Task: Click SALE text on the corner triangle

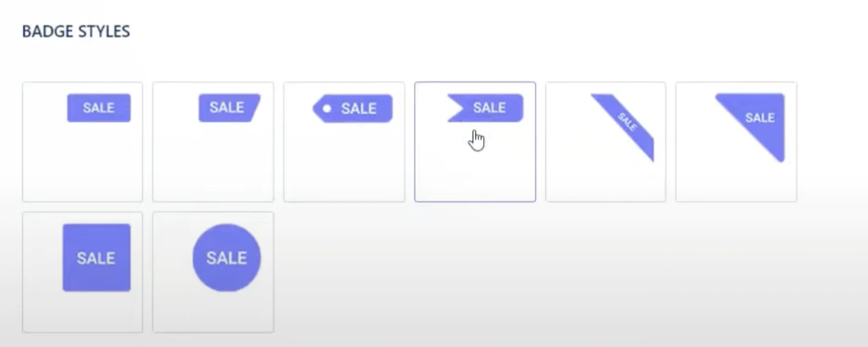Action: pyautogui.click(x=760, y=118)
